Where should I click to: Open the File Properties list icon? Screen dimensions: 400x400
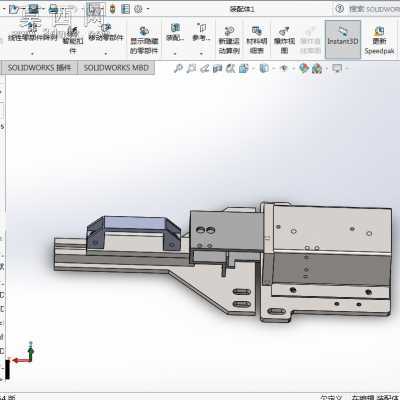[125, 9]
